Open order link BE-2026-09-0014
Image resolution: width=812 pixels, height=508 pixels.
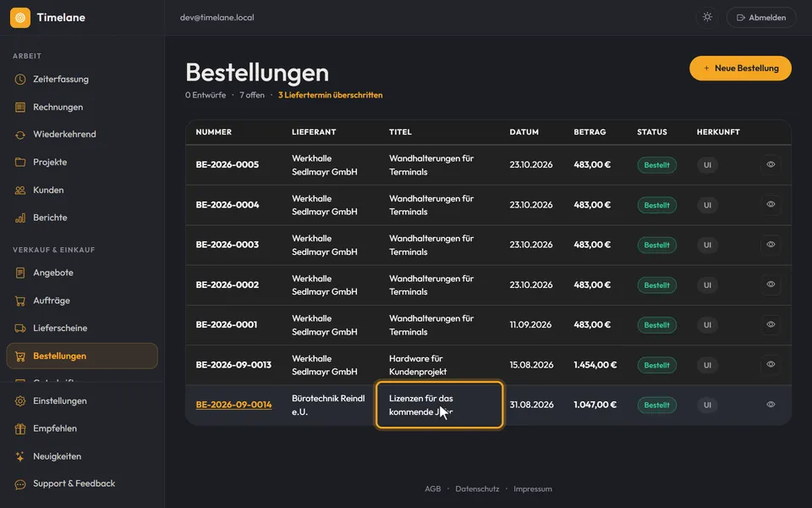click(233, 405)
